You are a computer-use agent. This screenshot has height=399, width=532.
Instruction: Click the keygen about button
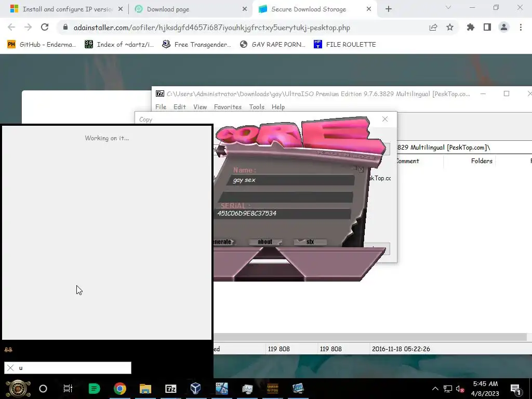(265, 242)
